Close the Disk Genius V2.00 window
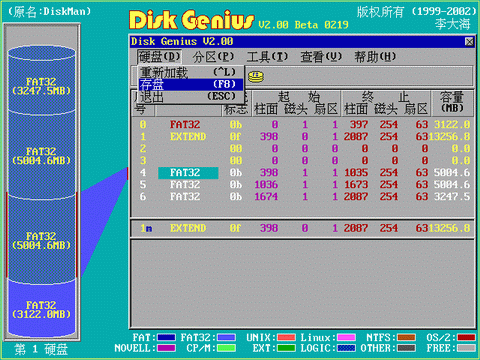Viewport: 480px width, 360px height. 469,42
